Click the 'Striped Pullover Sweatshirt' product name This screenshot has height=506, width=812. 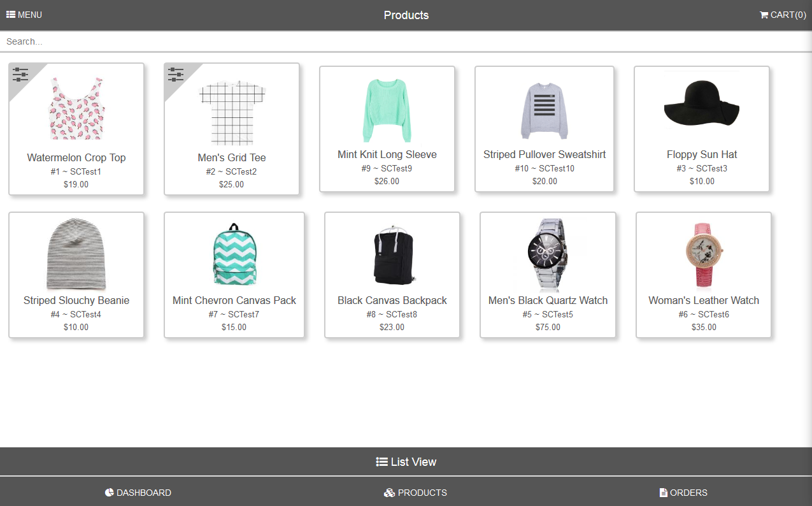545,154
